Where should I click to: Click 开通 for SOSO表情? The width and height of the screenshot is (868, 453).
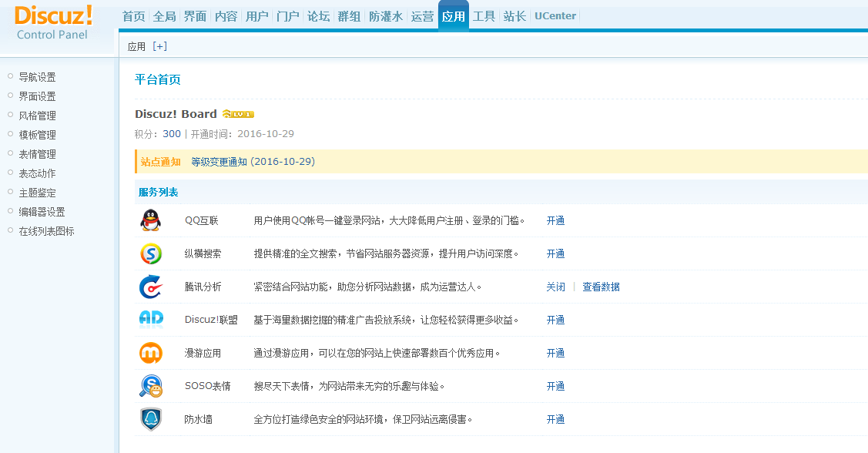[x=555, y=386]
